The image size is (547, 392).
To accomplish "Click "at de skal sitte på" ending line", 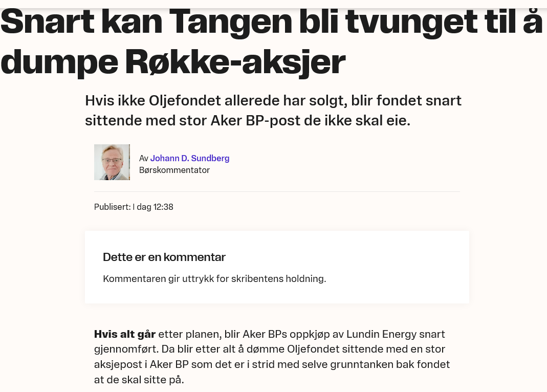I will click(139, 380).
